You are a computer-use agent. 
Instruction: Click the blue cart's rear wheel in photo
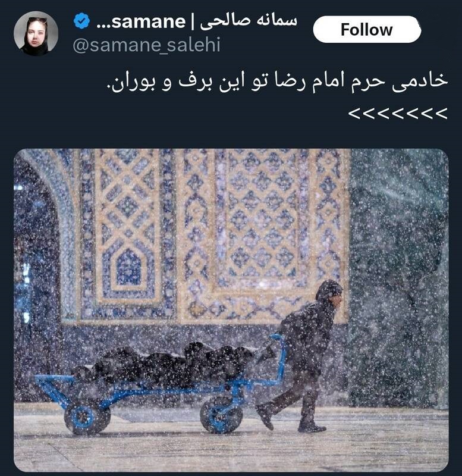pyautogui.click(x=86, y=417)
